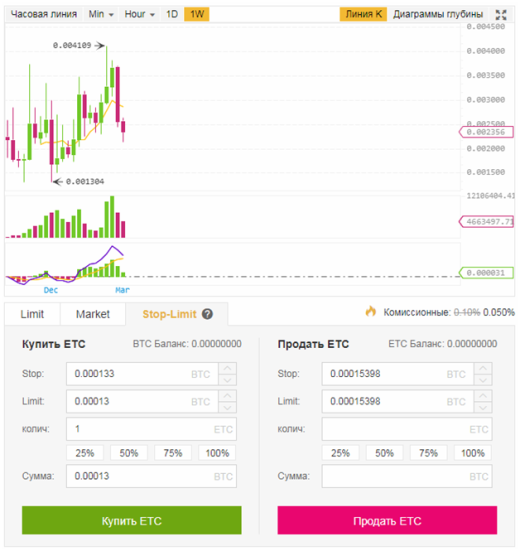Screen dimensions: 520x551
Task: Click the 0.050% commission rate text
Action: tap(499, 312)
